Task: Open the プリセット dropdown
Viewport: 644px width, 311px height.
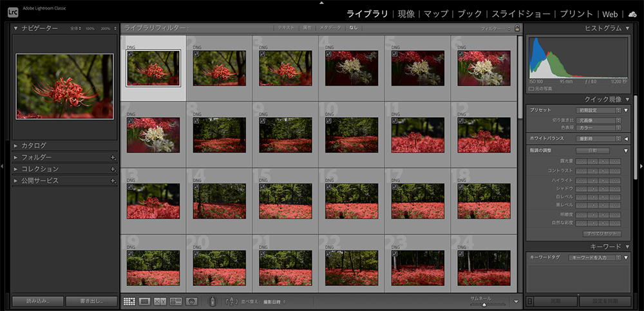Action: 599,110
